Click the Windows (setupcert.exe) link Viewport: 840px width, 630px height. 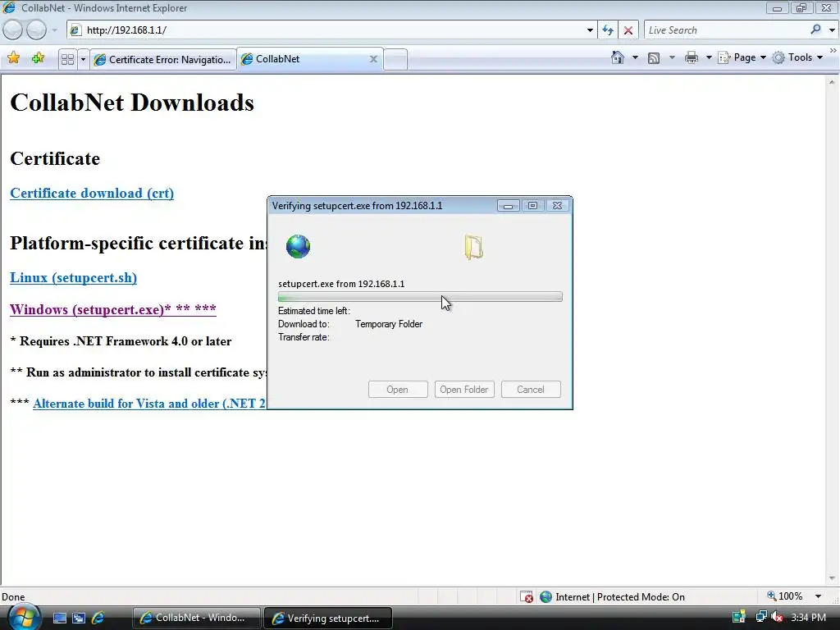[113, 309]
